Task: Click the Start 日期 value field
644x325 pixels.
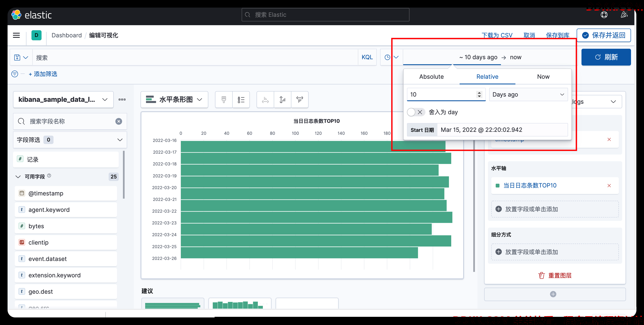Action: (502, 130)
